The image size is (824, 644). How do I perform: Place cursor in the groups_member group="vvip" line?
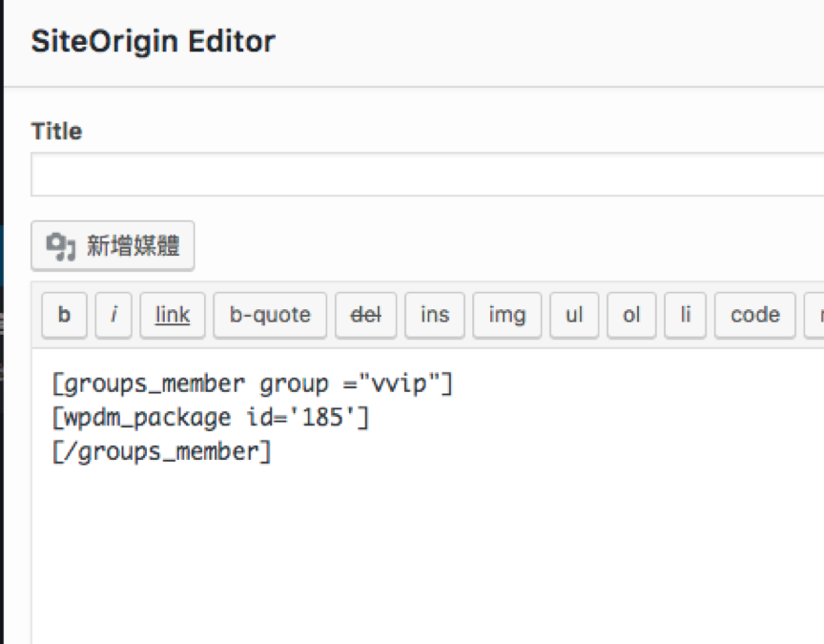tap(253, 385)
